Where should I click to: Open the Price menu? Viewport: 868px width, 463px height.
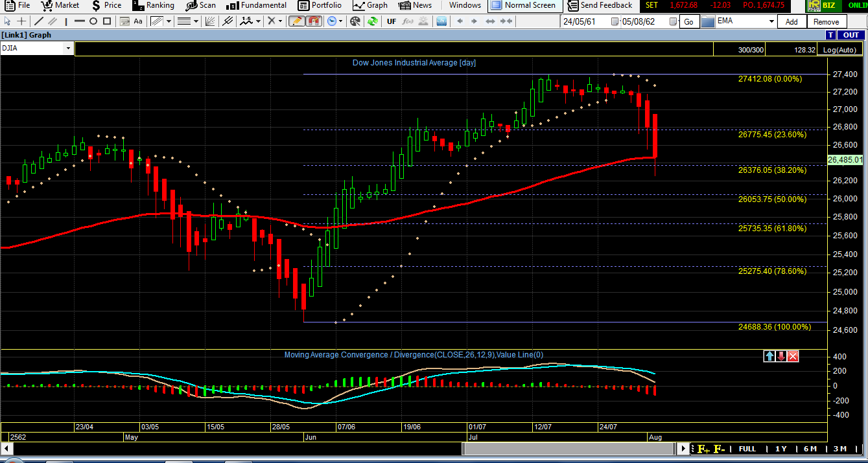point(106,5)
